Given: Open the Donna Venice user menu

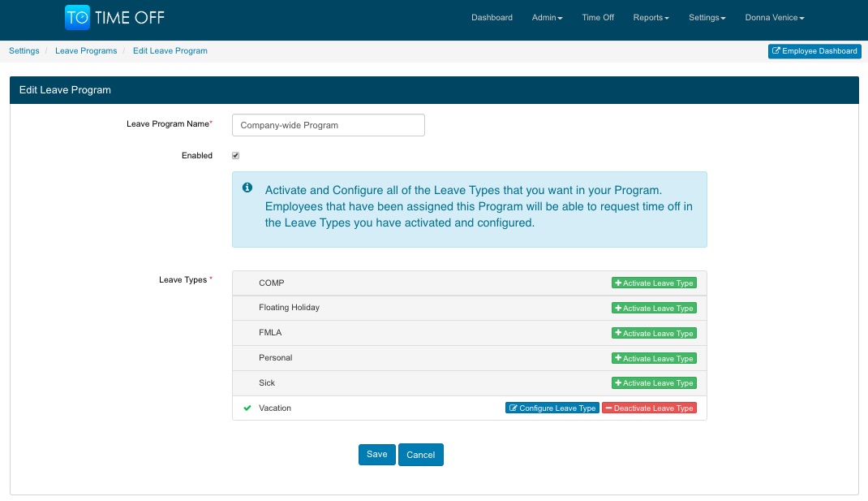Looking at the screenshot, I should [774, 18].
